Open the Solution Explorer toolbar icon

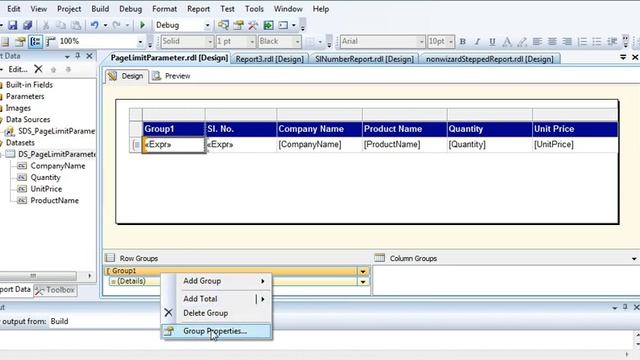[x=223, y=25]
